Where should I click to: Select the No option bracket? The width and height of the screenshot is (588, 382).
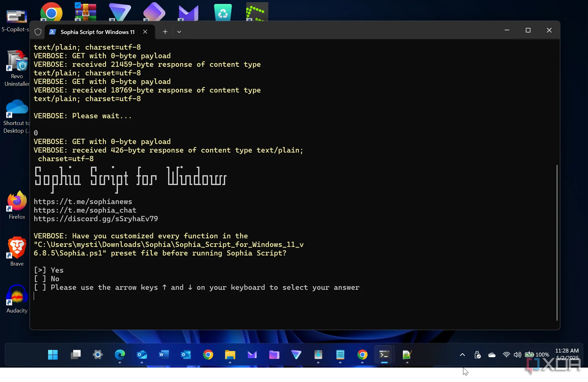click(40, 279)
